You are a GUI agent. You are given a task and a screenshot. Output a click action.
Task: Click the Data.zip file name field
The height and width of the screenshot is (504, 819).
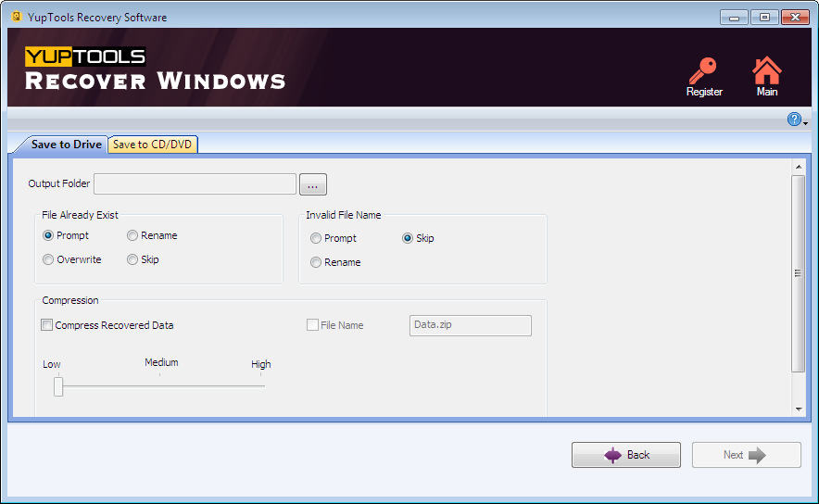(470, 325)
